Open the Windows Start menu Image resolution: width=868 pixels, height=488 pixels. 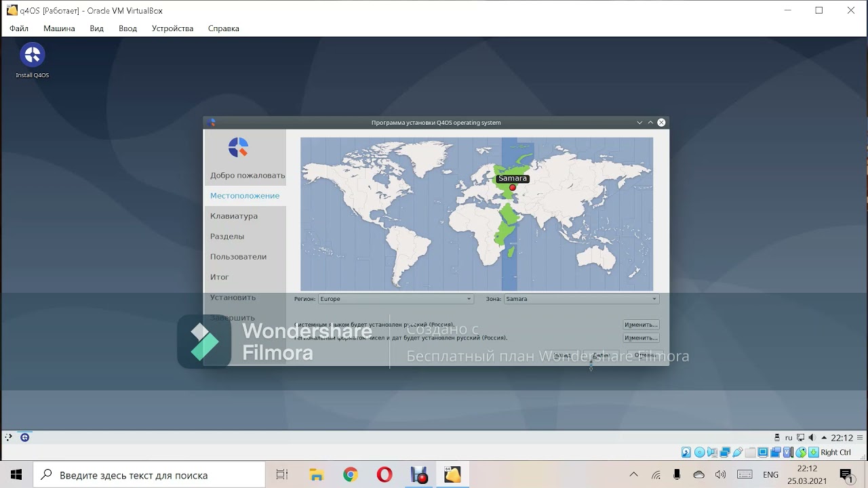pyautogui.click(x=16, y=474)
